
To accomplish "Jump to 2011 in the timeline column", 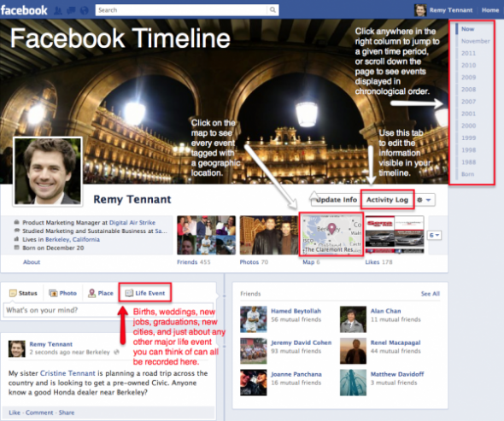I will point(468,53).
